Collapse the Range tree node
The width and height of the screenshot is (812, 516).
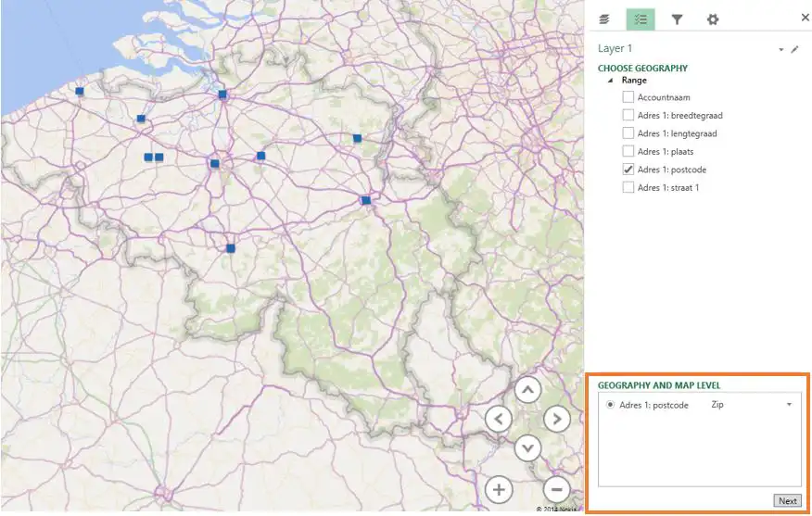[x=610, y=81]
